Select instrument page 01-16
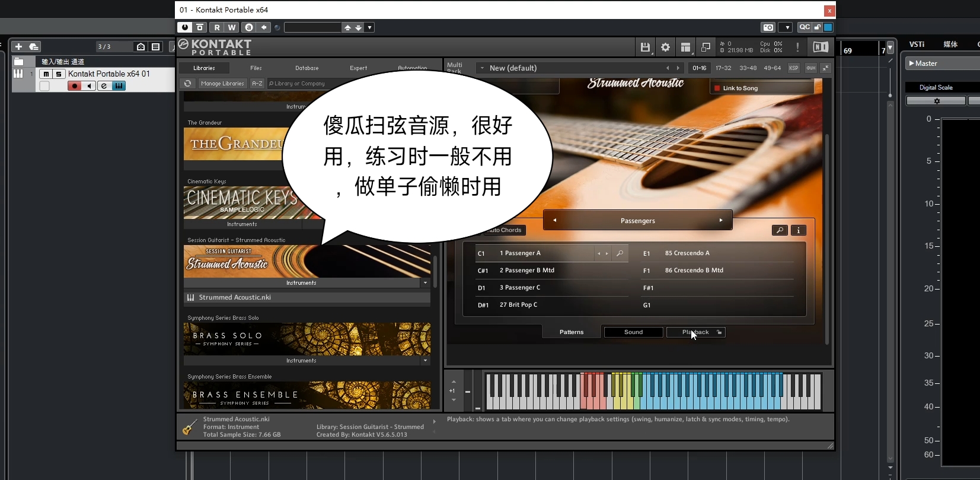The image size is (980, 480). pos(700,68)
